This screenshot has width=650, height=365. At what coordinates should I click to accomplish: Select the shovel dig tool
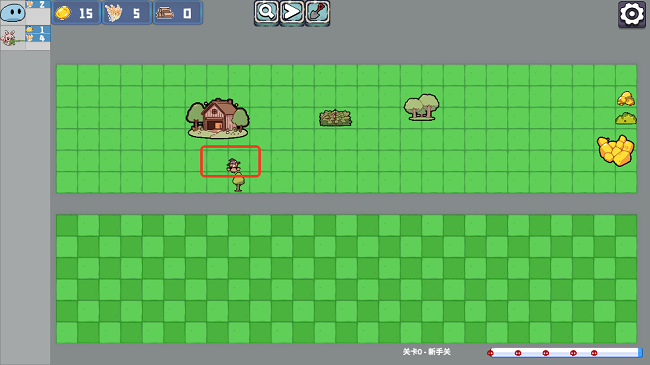click(318, 12)
